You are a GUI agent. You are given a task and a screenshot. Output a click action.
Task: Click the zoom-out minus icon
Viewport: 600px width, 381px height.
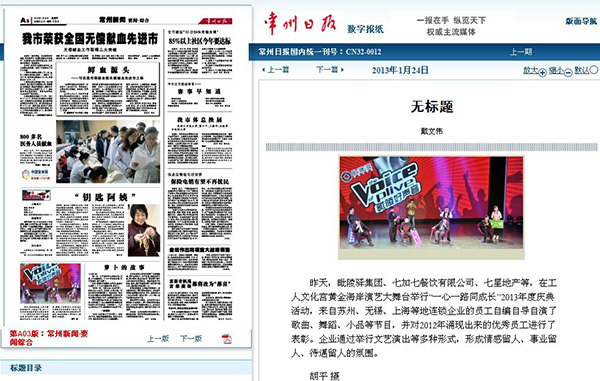point(568,72)
